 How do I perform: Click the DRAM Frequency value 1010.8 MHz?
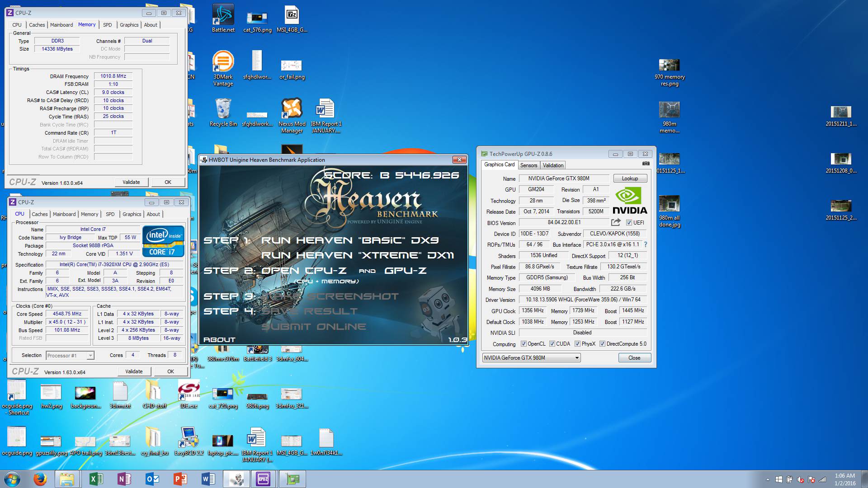[x=113, y=76]
